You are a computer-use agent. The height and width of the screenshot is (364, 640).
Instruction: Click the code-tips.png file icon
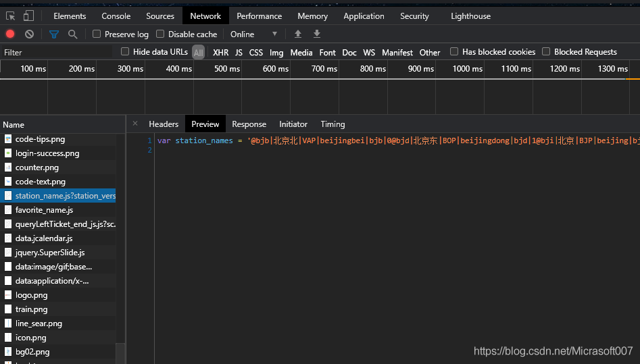pyautogui.click(x=8, y=139)
